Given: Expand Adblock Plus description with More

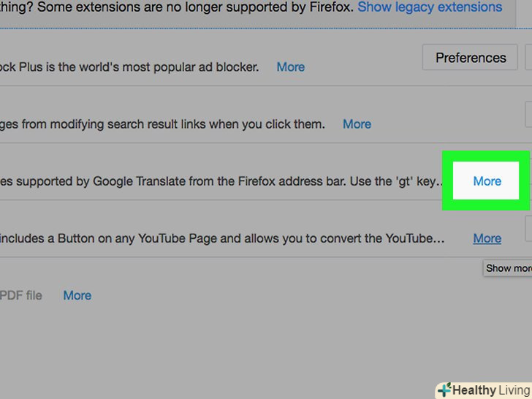Looking at the screenshot, I should click(290, 66).
